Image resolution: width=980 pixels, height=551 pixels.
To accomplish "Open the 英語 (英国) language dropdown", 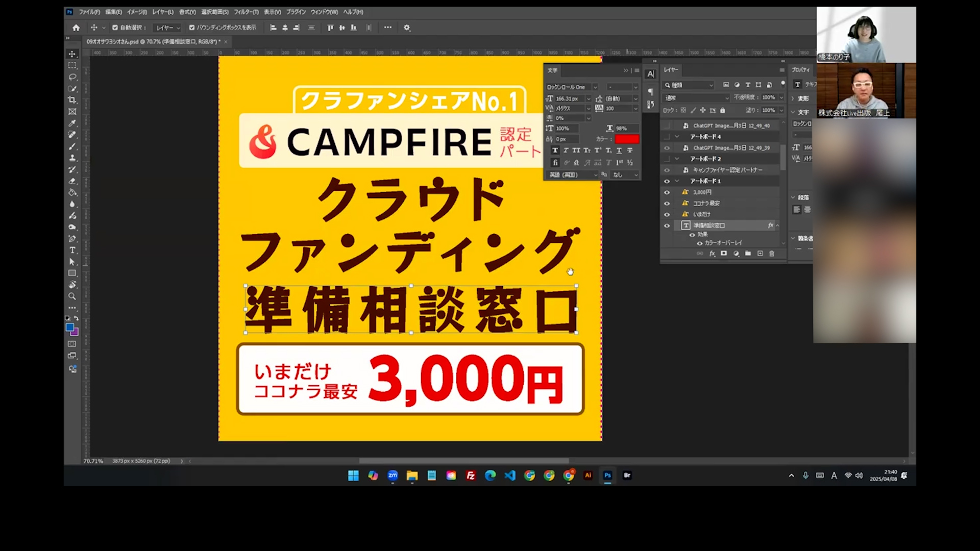I will 572,175.
